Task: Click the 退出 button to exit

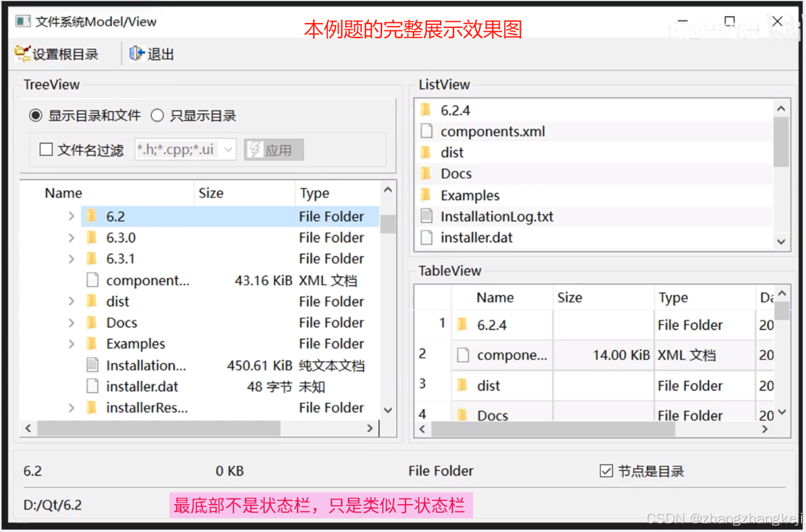Action: (x=150, y=53)
